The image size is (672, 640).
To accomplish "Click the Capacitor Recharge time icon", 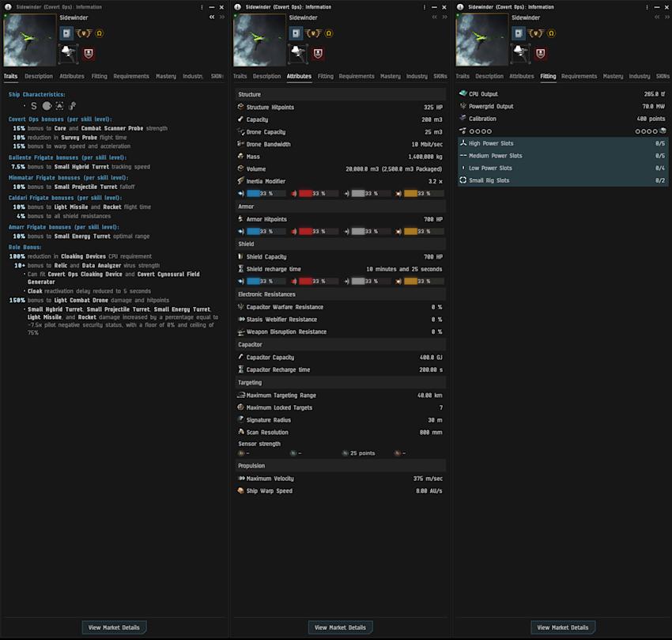I will click(x=240, y=369).
